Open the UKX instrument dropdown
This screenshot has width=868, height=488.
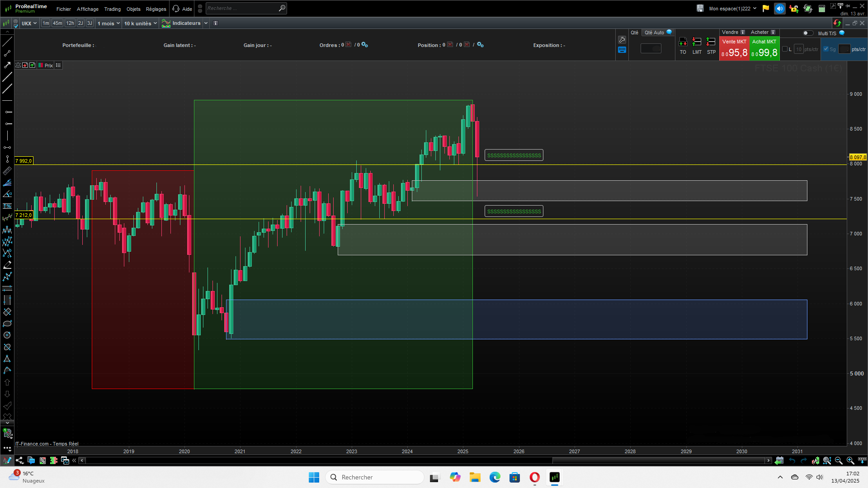29,23
